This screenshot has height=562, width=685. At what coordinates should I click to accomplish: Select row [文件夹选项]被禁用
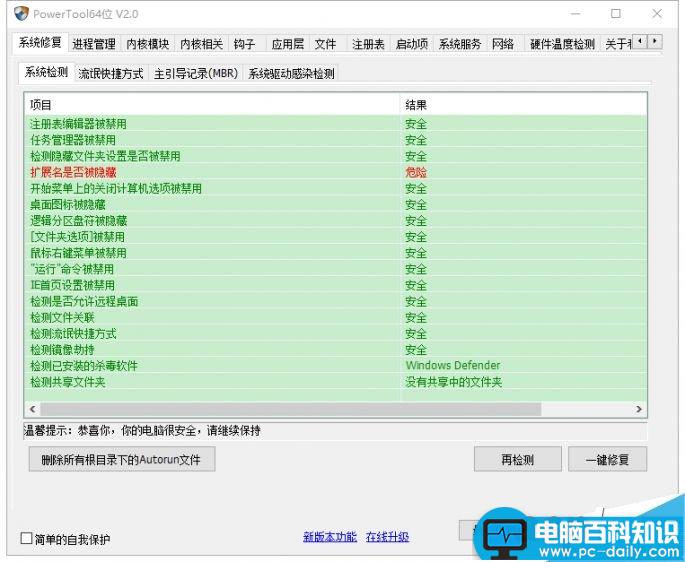(336, 237)
